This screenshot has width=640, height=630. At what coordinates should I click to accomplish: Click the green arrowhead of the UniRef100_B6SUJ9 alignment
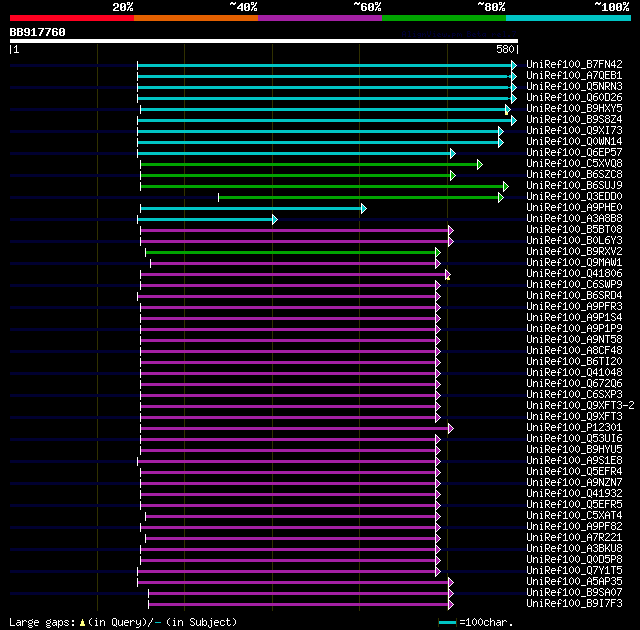click(506, 186)
